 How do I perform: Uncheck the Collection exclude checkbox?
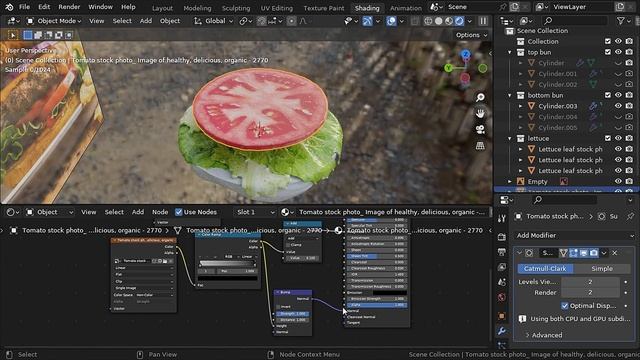[608, 42]
